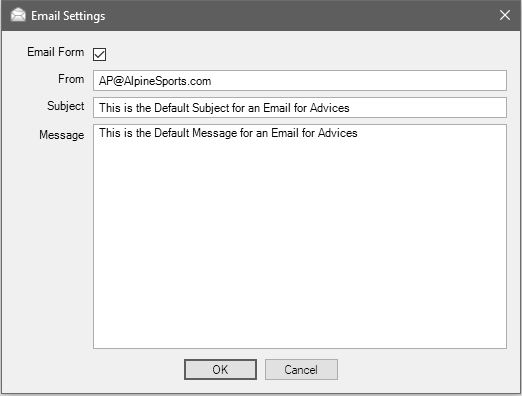Click the first line of Message text
This screenshot has width=522, height=396.
pos(228,133)
